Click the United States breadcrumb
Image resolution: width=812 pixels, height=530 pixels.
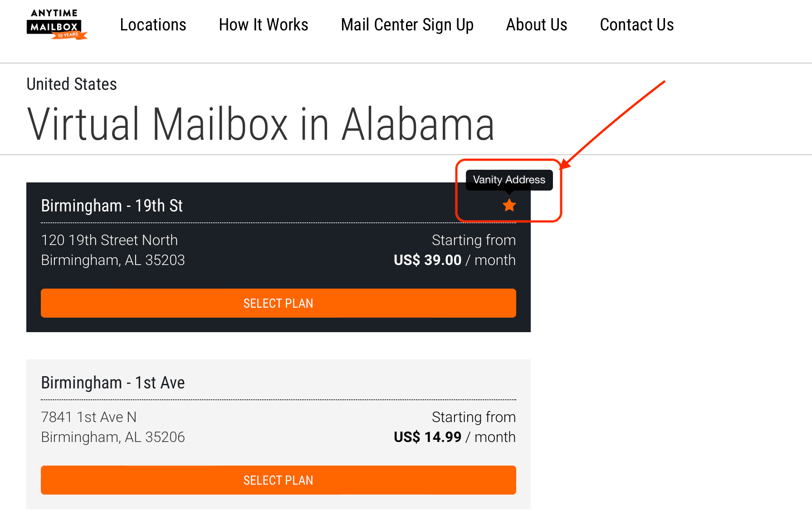pyautogui.click(x=72, y=84)
